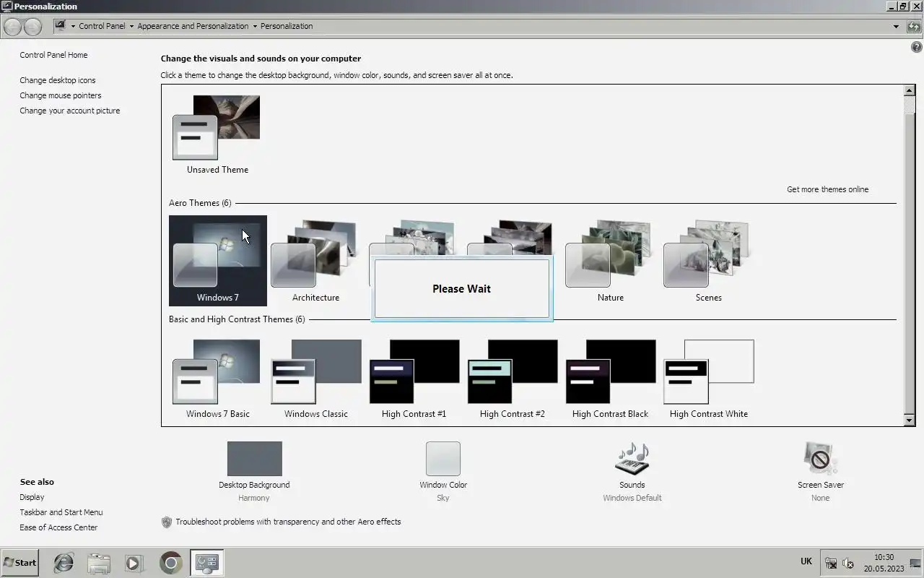Select the Nature theme

[x=610, y=260]
